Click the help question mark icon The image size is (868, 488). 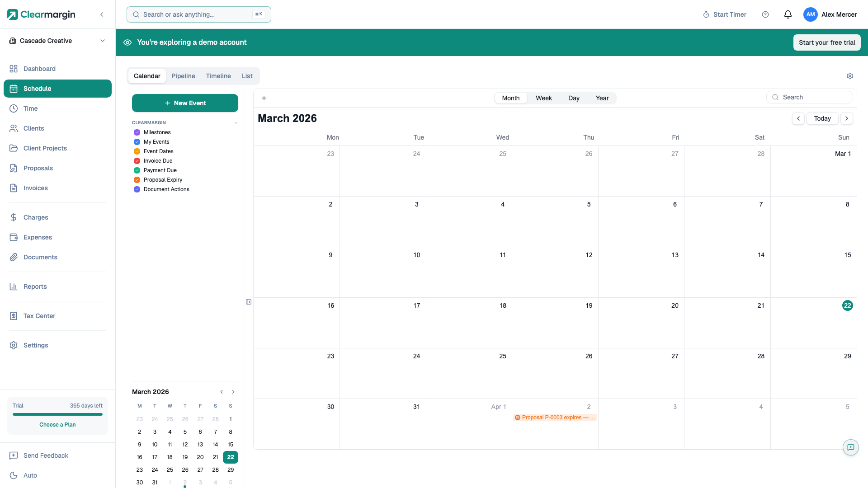765,14
